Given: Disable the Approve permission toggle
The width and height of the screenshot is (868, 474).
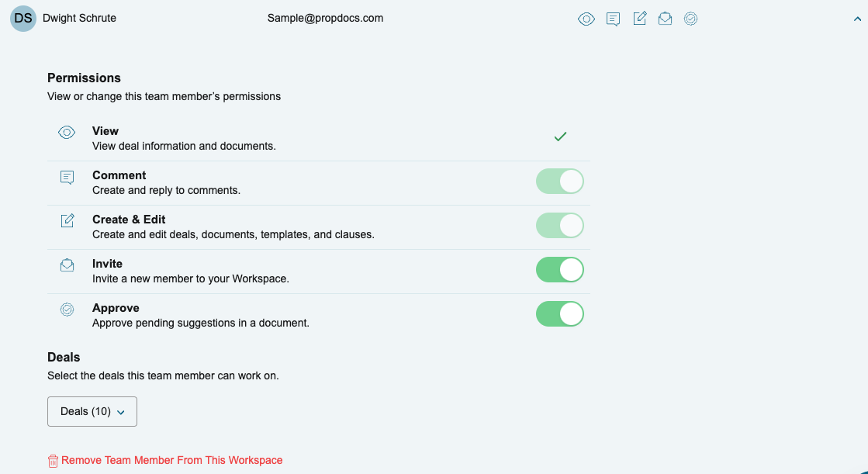Looking at the screenshot, I should click(560, 313).
